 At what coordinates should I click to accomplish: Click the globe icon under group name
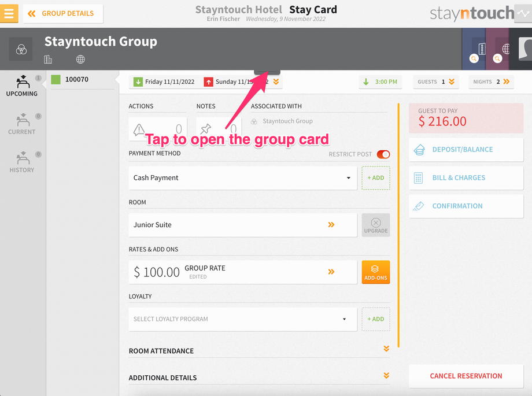point(80,60)
